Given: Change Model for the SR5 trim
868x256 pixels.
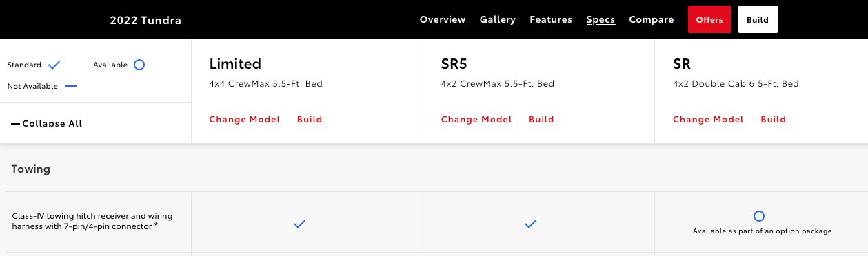Looking at the screenshot, I should pyautogui.click(x=476, y=119).
